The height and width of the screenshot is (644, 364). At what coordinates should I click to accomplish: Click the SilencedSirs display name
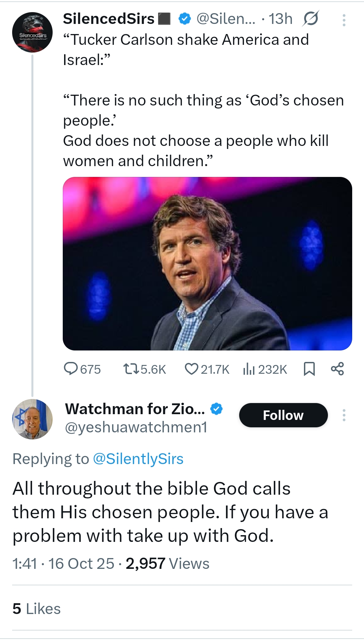click(109, 19)
